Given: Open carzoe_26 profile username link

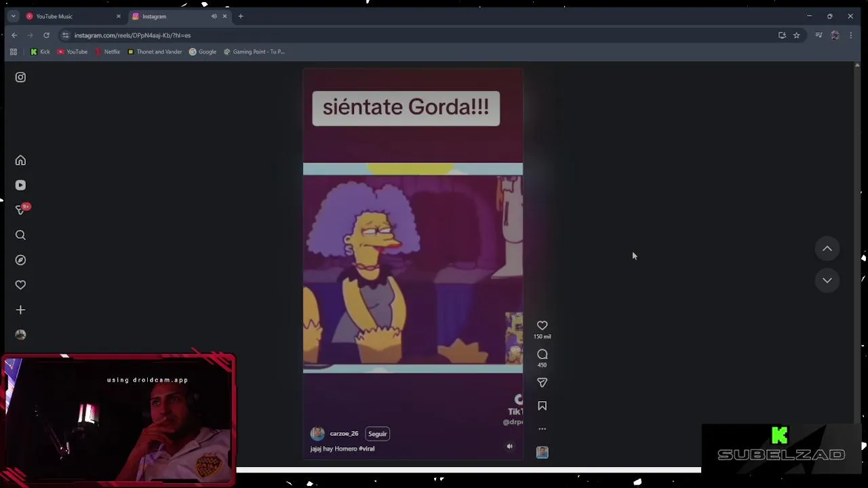Looking at the screenshot, I should tap(344, 434).
